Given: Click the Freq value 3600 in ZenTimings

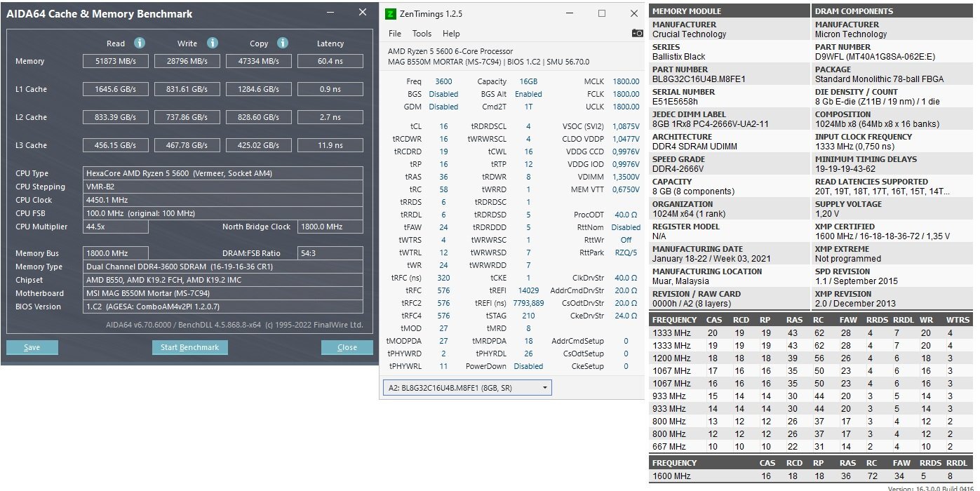Looking at the screenshot, I should point(443,81).
